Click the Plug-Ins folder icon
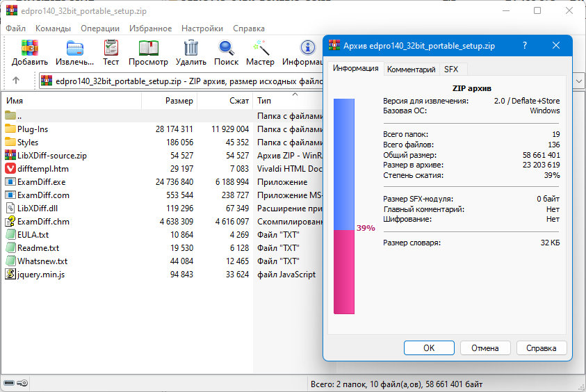The height and width of the screenshot is (392, 586). (10, 129)
